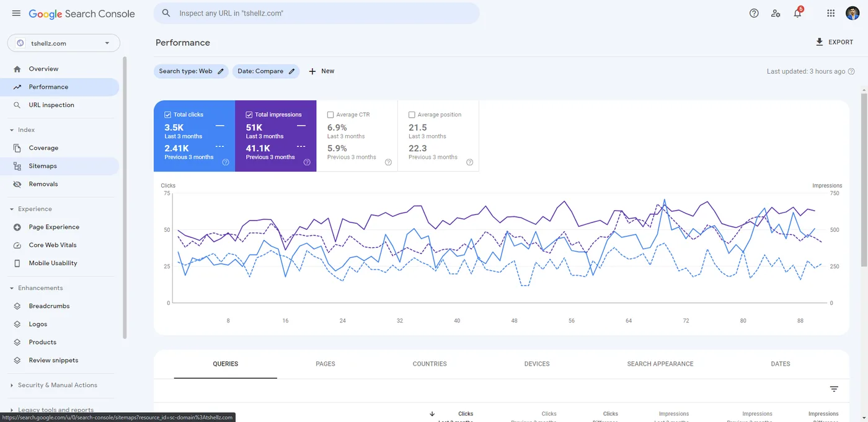Click the Products layers icon
Image resolution: width=868 pixels, height=422 pixels.
[17, 342]
